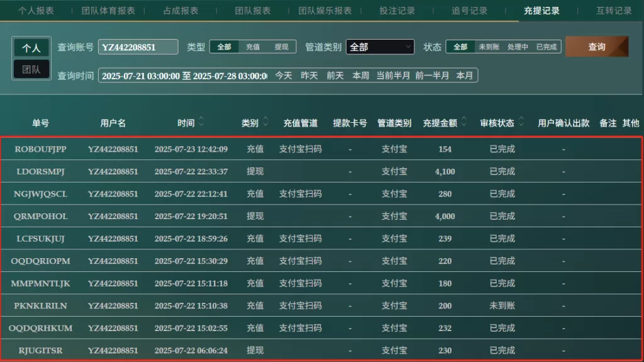
Task: Switch to 团队体育报表 tab
Action: 108,11
